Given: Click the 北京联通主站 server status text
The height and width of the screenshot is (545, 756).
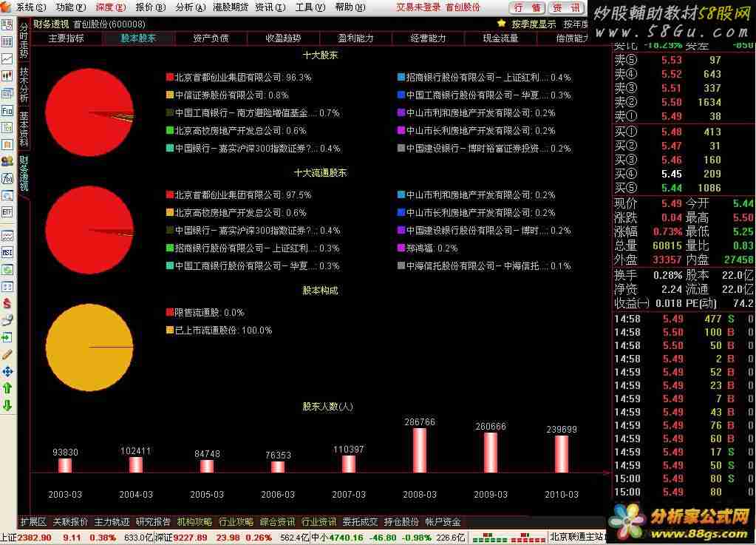Looking at the screenshot, I should click(576, 537).
